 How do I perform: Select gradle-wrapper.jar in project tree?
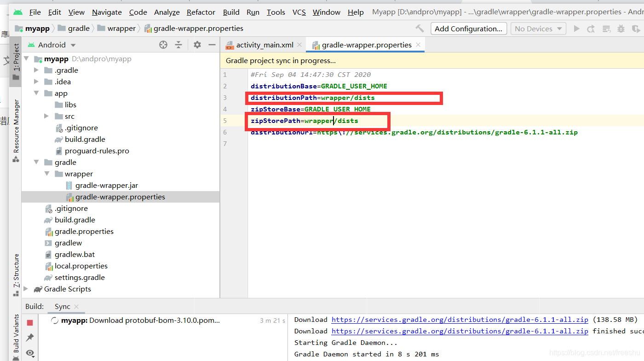(x=107, y=186)
